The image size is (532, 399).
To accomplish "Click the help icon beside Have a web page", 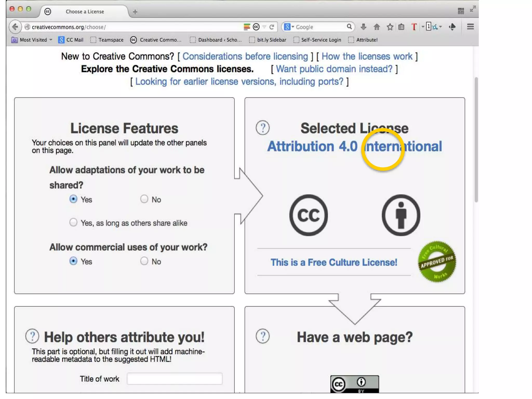I will [263, 336].
